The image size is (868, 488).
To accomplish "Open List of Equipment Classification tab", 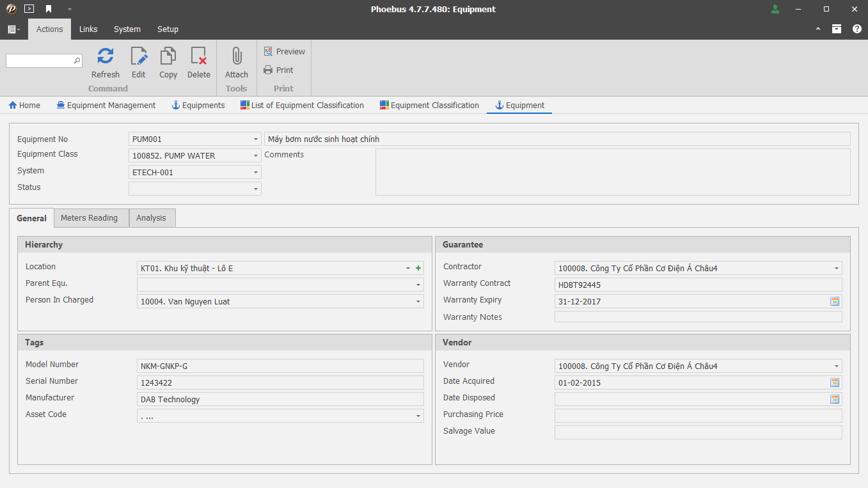I will (x=302, y=106).
